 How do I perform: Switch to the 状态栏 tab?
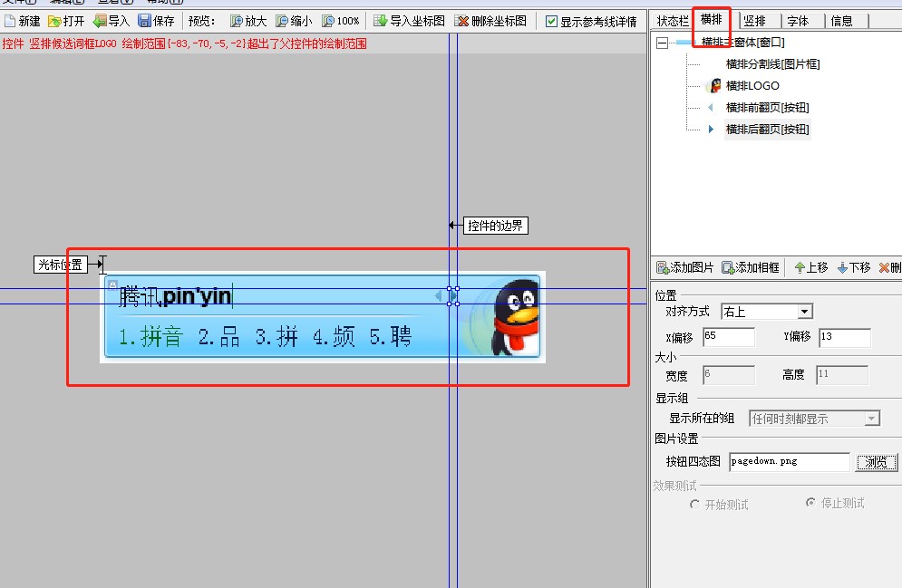[673, 21]
